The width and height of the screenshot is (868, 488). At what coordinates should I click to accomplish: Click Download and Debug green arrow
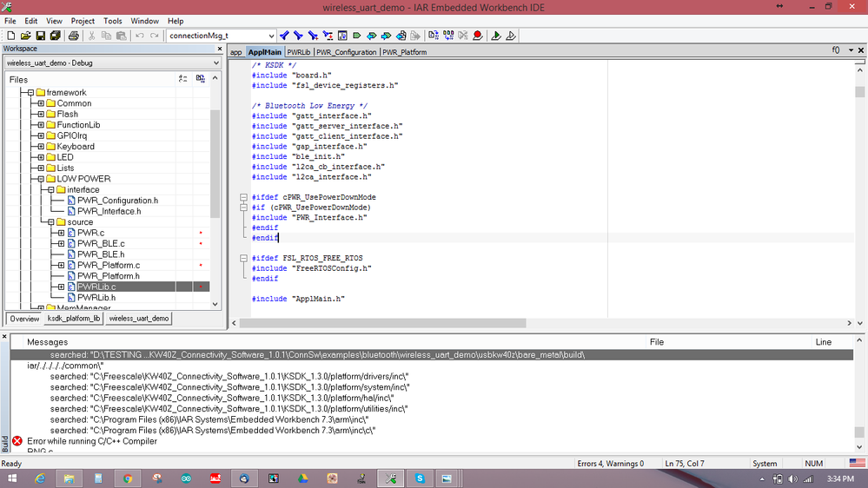coord(496,36)
